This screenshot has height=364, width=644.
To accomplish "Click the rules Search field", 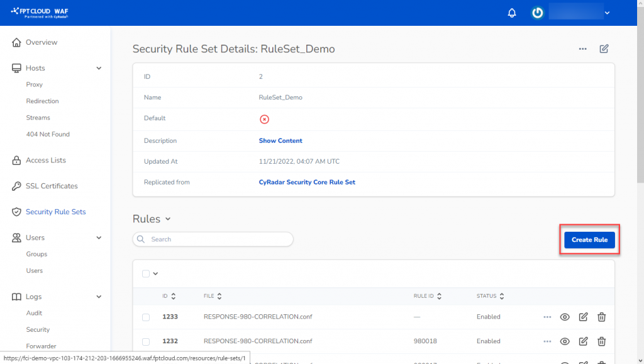I will [213, 239].
